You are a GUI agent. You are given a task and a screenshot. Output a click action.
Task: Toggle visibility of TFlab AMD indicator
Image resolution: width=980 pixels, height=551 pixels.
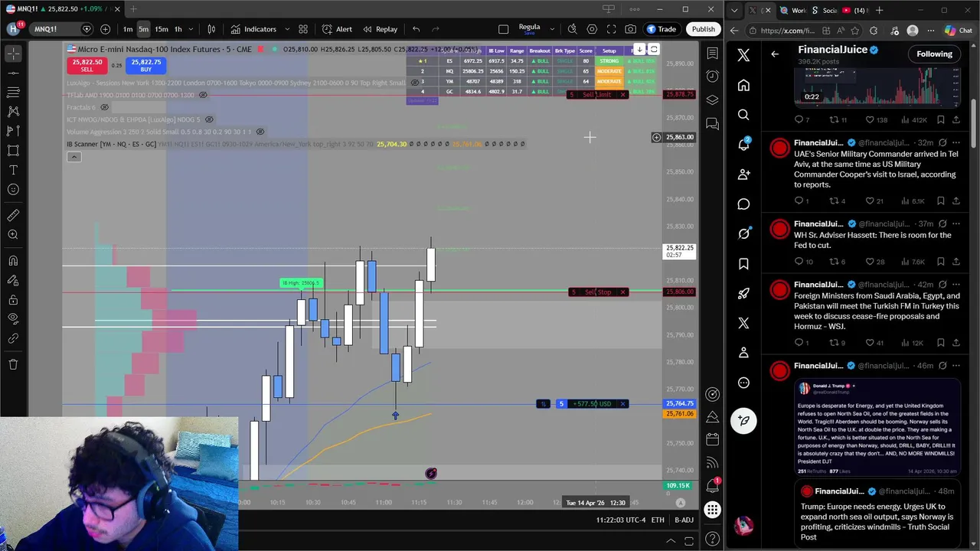[203, 95]
